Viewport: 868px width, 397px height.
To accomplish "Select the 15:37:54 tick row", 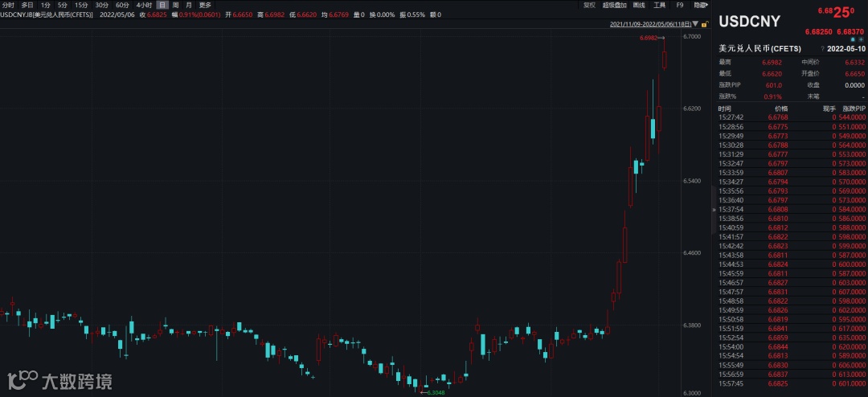I will [x=792, y=210].
